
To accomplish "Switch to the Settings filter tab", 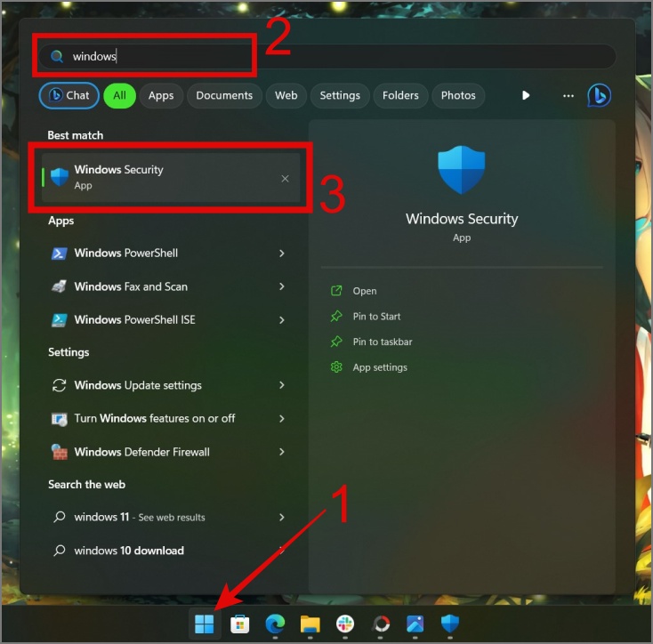I will pos(340,95).
